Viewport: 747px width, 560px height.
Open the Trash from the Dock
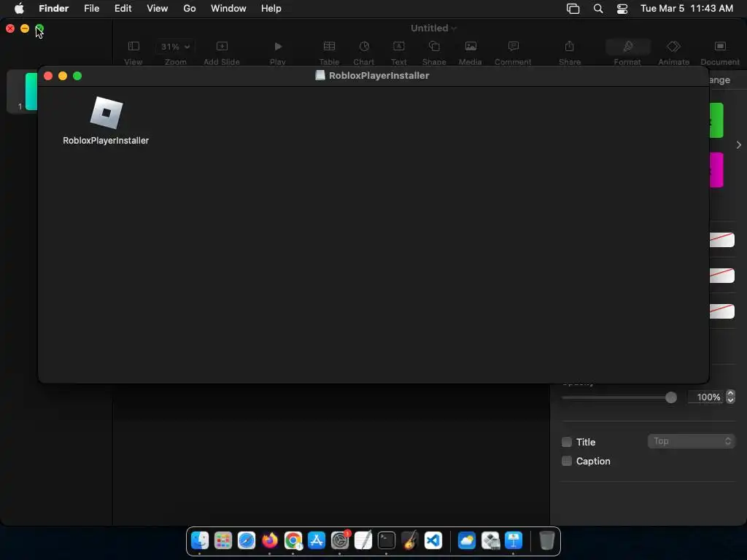tap(547, 540)
